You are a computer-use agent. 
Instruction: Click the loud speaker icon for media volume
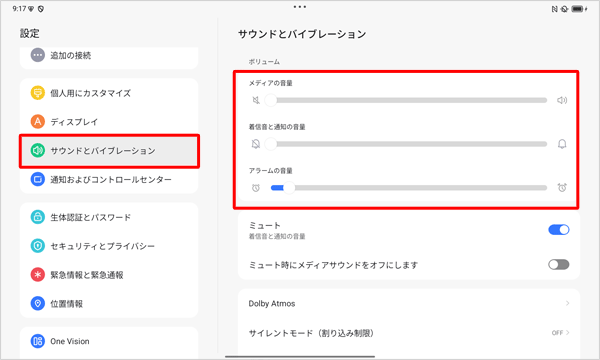pos(562,100)
